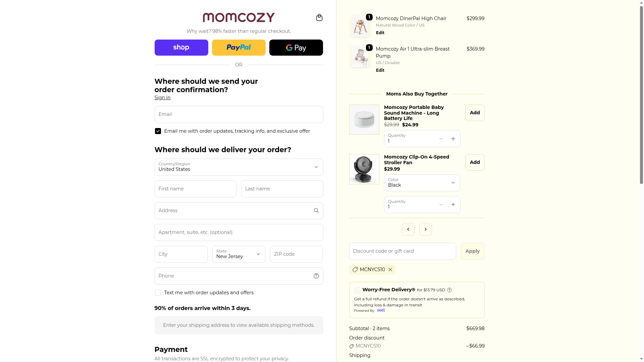
Task: Enable text me with order updates
Action: pyautogui.click(x=158, y=293)
